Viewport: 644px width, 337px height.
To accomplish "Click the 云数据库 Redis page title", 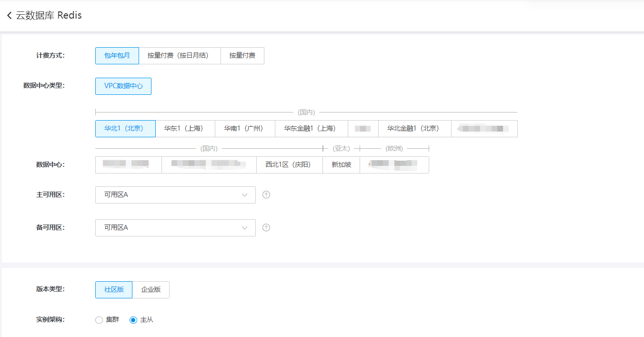I will (x=49, y=15).
